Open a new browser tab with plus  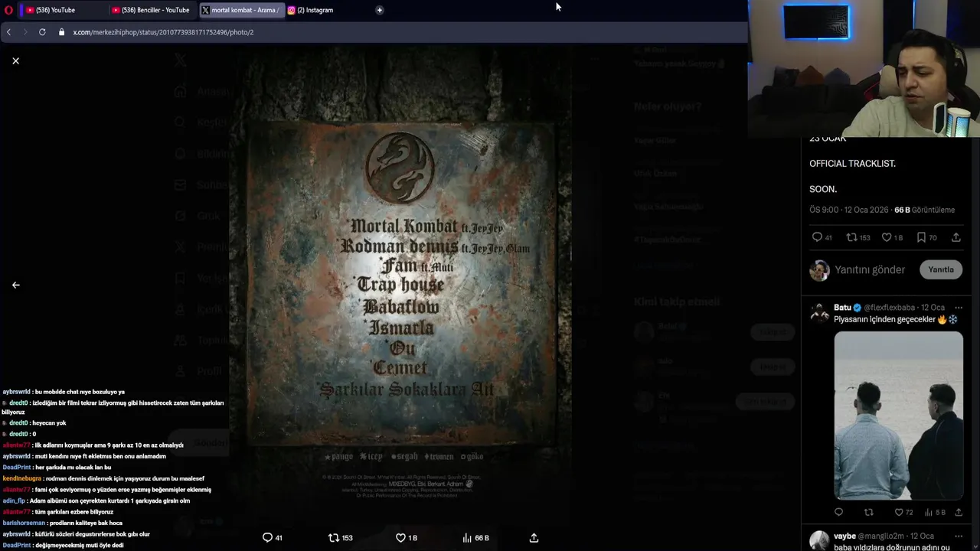pos(379,10)
